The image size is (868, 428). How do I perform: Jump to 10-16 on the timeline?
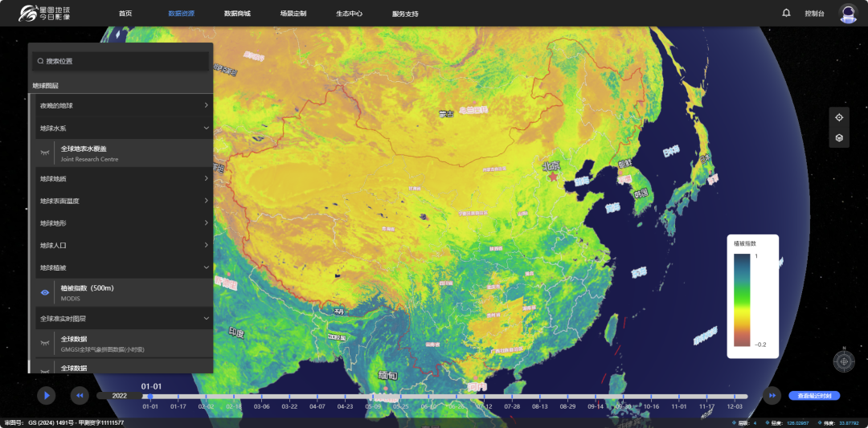651,406
